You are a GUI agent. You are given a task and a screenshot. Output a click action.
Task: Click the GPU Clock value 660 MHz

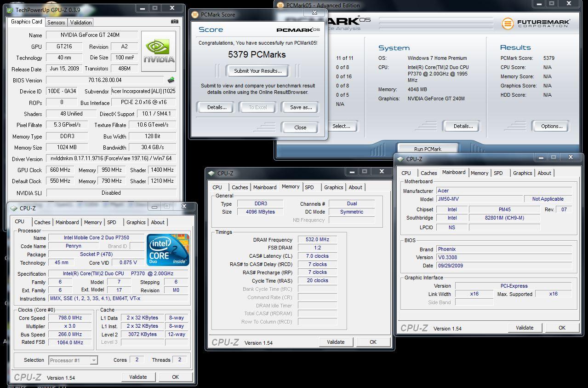pyautogui.click(x=60, y=170)
